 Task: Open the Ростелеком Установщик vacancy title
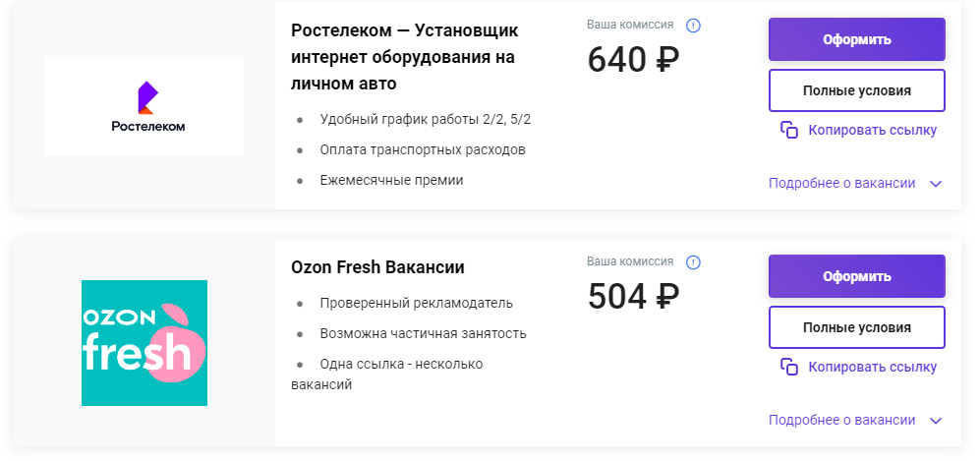[404, 57]
